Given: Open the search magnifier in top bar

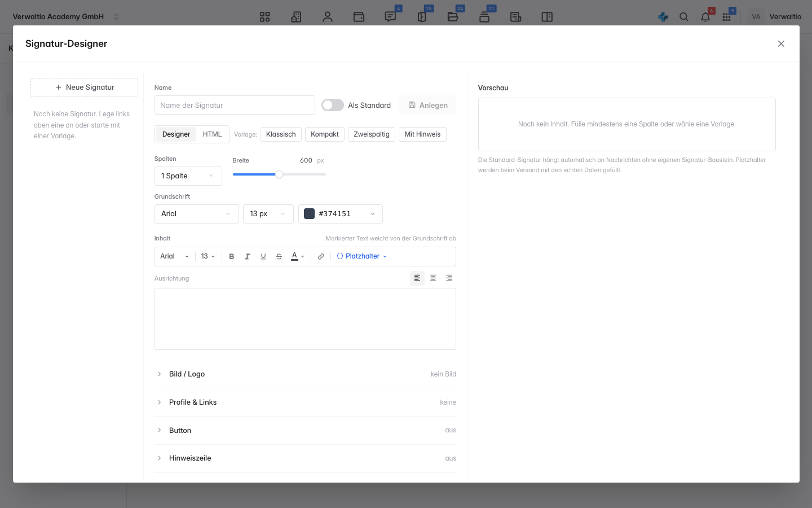Looking at the screenshot, I should 684,17.
